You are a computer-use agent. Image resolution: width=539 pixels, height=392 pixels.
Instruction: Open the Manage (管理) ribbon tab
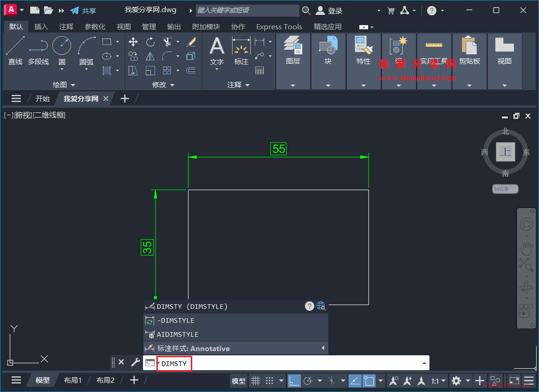click(x=149, y=26)
